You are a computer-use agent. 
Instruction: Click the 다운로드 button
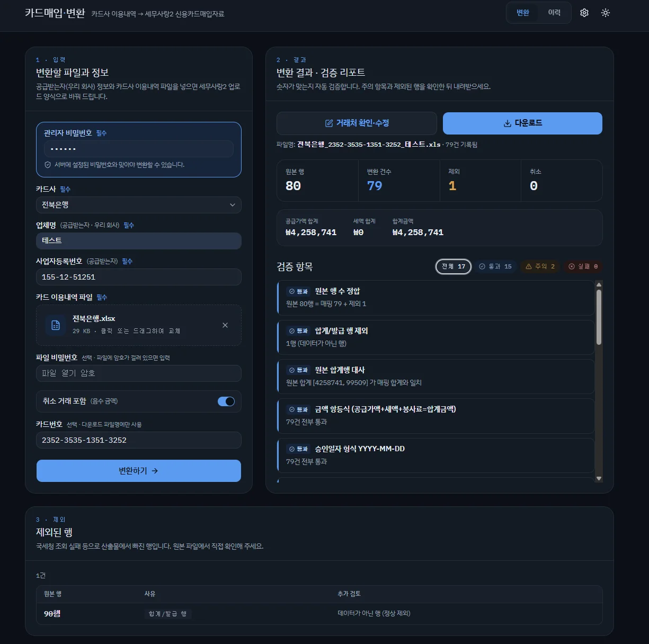522,123
